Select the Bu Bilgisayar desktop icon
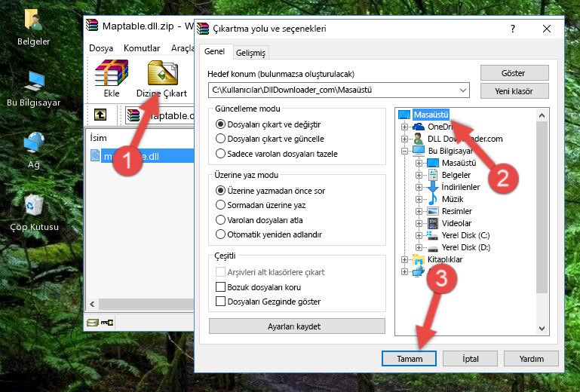 pos(33,87)
